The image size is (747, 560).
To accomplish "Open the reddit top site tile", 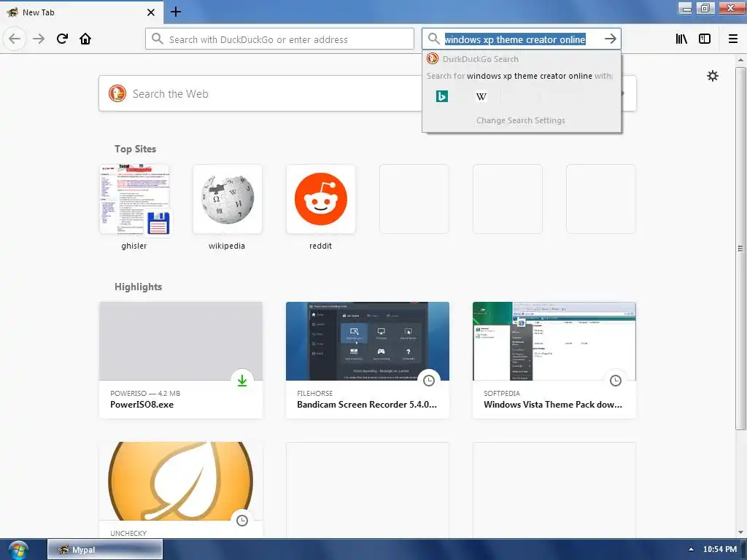I will 321,200.
